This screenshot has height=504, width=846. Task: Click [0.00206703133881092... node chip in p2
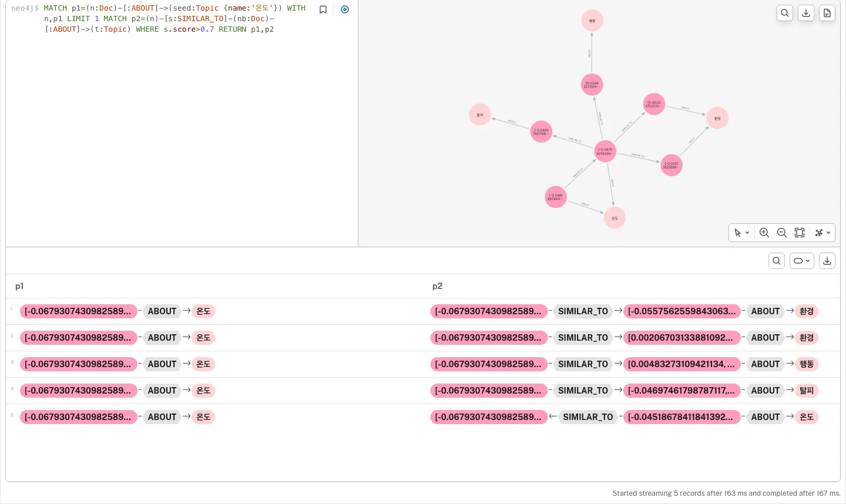click(681, 338)
